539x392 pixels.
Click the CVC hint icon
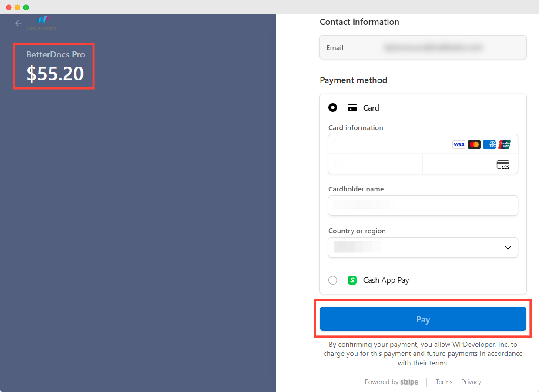coord(503,164)
